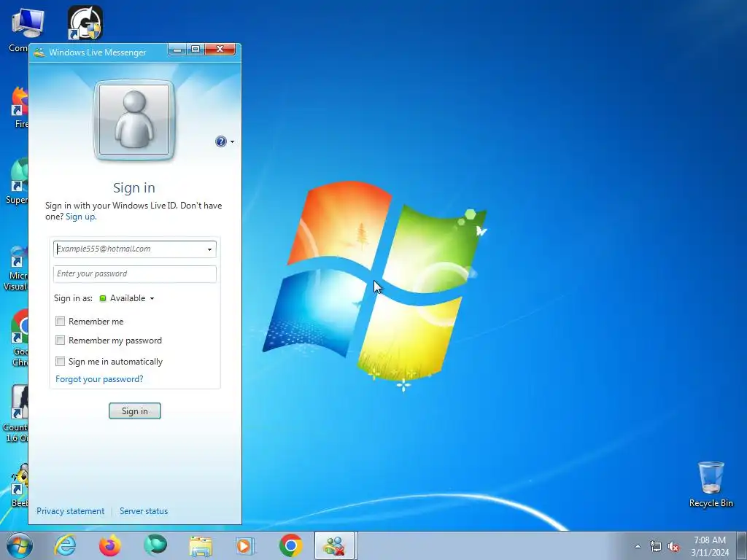Open Windows Explorer folder taskbar icon
This screenshot has width=747, height=560.
[201, 545]
